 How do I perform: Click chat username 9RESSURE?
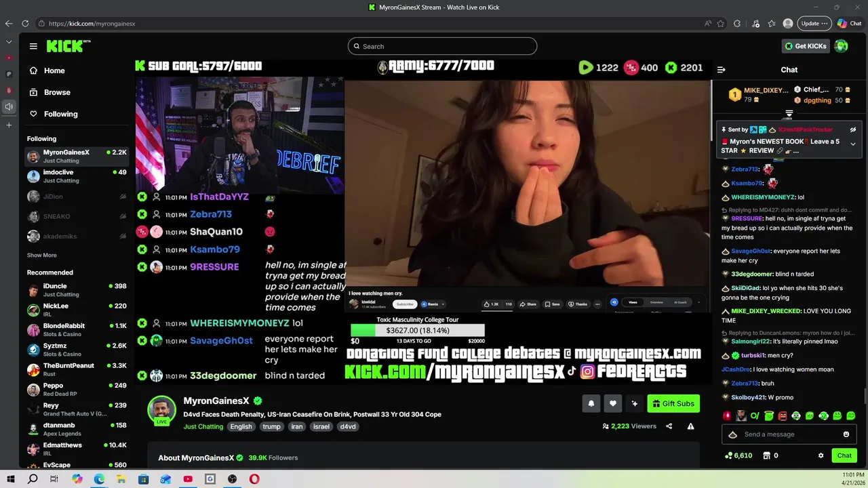pos(747,219)
